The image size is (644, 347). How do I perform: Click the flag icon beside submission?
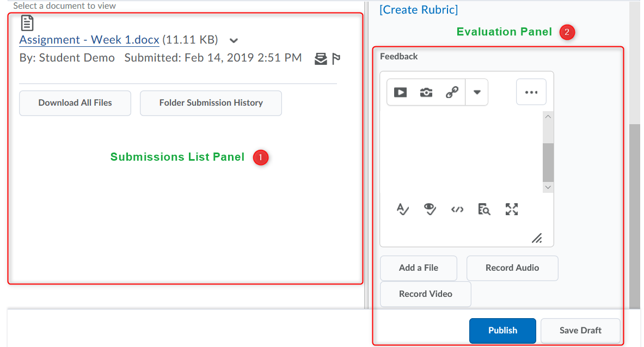tap(336, 59)
